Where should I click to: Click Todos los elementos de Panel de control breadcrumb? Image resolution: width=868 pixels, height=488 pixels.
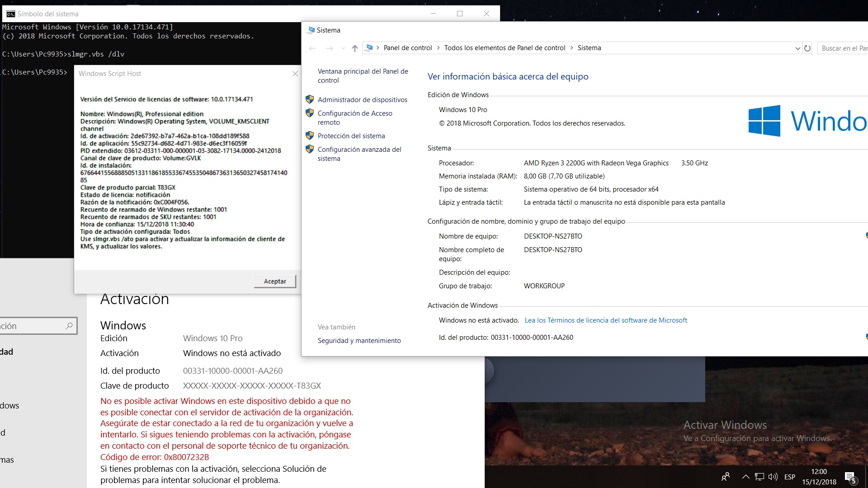(x=505, y=48)
